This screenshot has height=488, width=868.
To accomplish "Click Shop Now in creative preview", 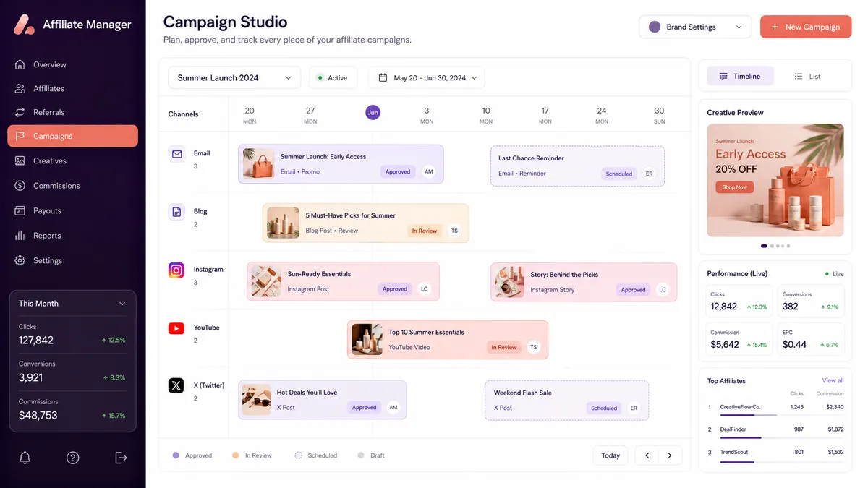I will click(x=734, y=187).
